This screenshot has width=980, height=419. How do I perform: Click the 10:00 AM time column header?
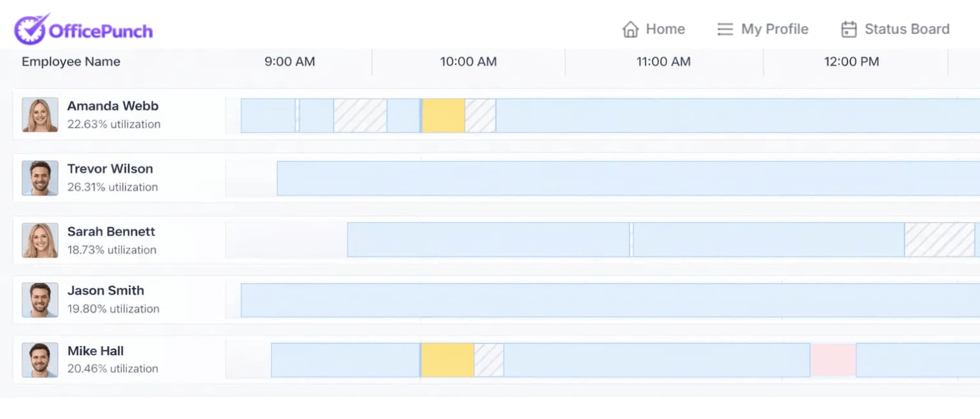(x=468, y=62)
